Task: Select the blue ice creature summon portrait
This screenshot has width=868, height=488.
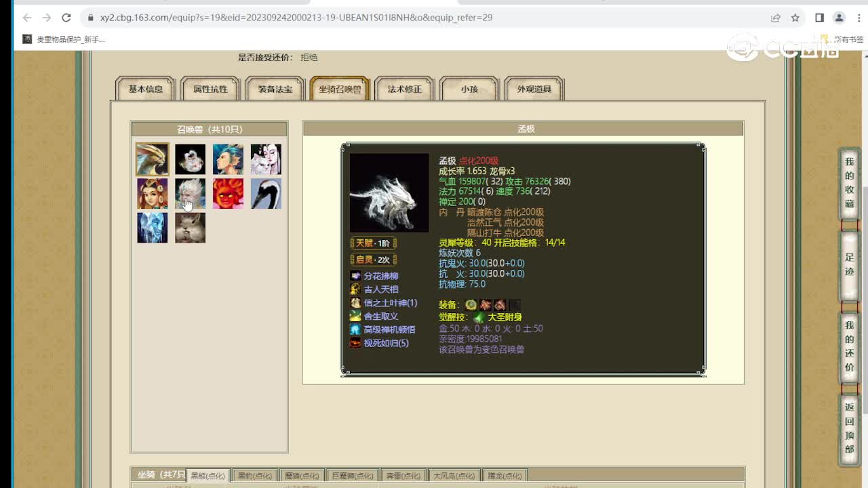Action: (x=152, y=228)
